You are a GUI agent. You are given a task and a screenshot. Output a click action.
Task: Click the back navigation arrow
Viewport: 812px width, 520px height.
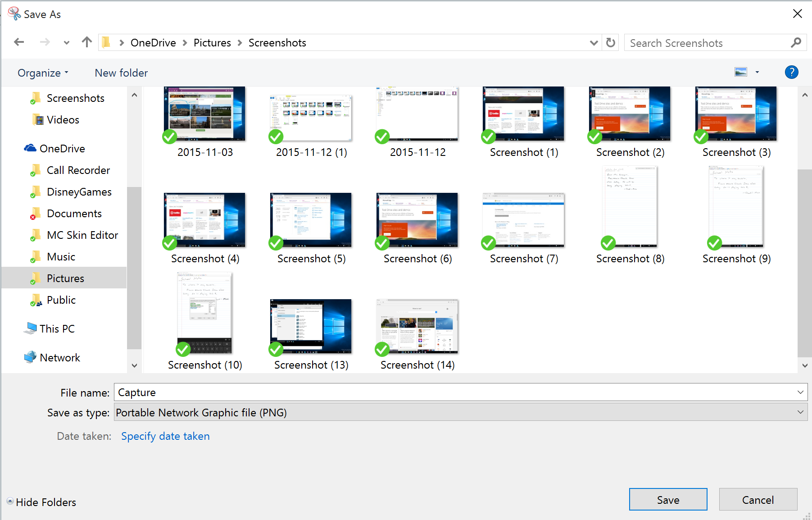tap(19, 41)
